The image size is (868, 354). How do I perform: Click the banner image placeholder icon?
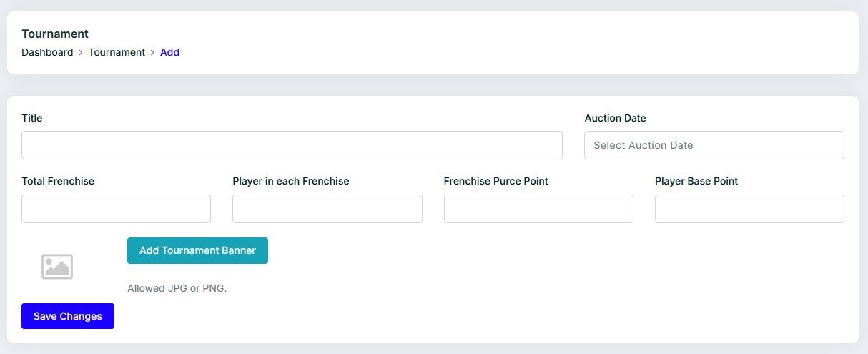click(57, 267)
